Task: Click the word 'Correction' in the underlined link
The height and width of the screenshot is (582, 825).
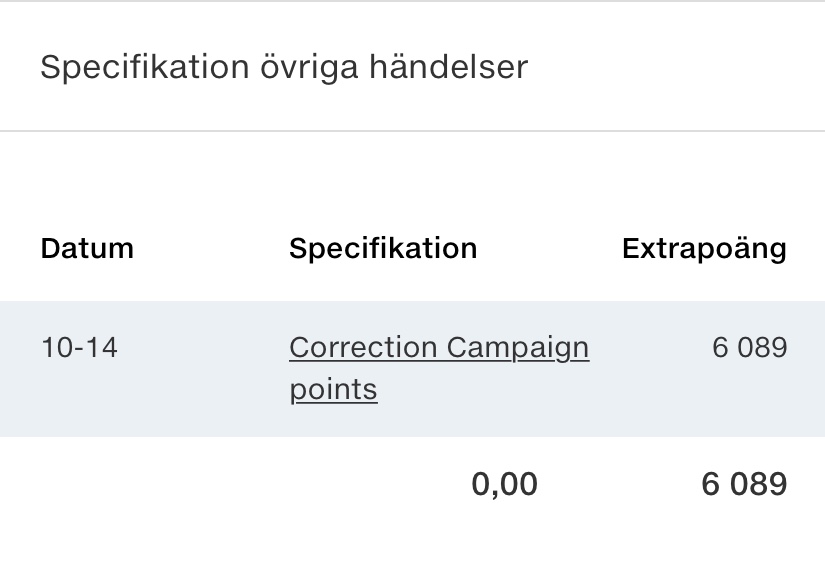Action: coord(363,348)
